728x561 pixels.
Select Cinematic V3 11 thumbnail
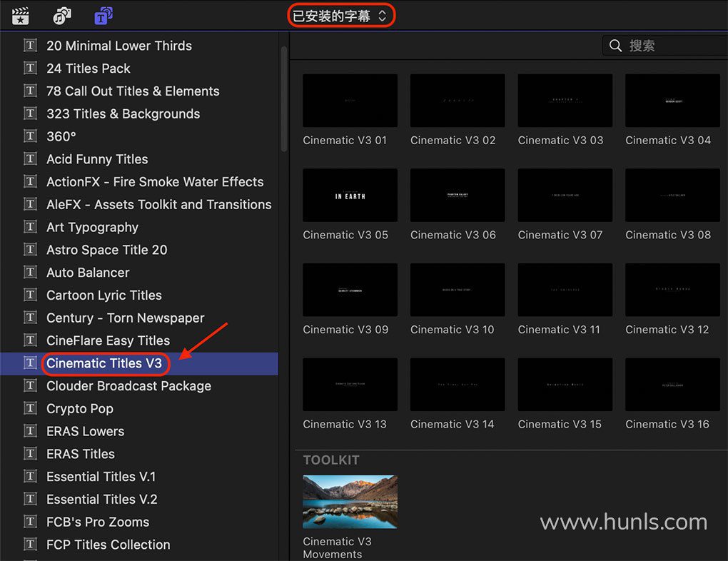pos(565,290)
